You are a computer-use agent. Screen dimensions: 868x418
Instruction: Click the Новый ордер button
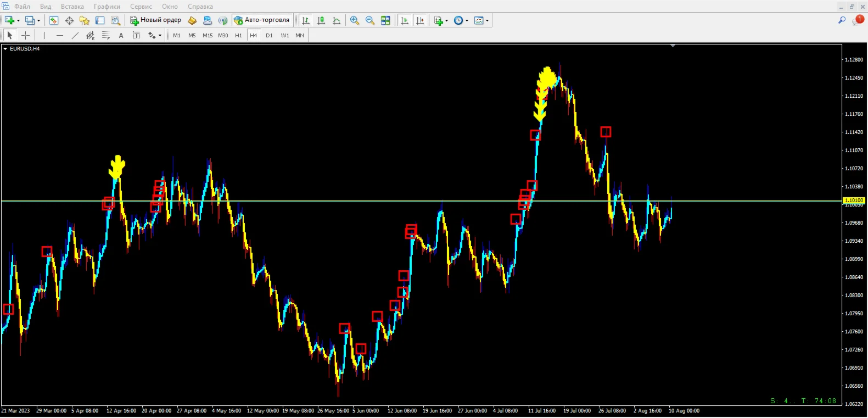[x=156, y=20]
